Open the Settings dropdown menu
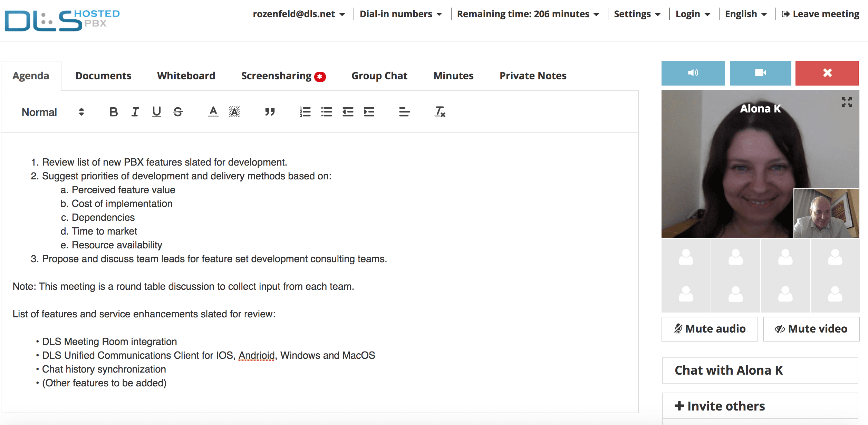Image resolution: width=868 pixels, height=425 pixels. click(x=637, y=14)
